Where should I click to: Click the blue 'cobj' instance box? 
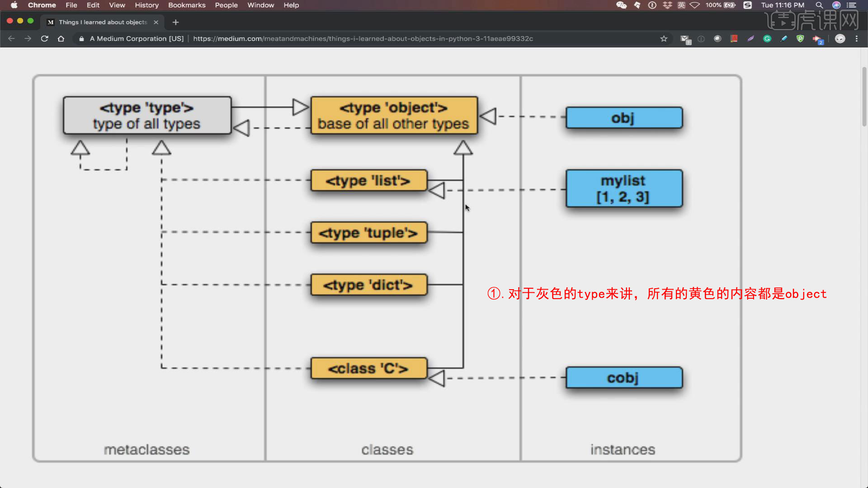624,378
